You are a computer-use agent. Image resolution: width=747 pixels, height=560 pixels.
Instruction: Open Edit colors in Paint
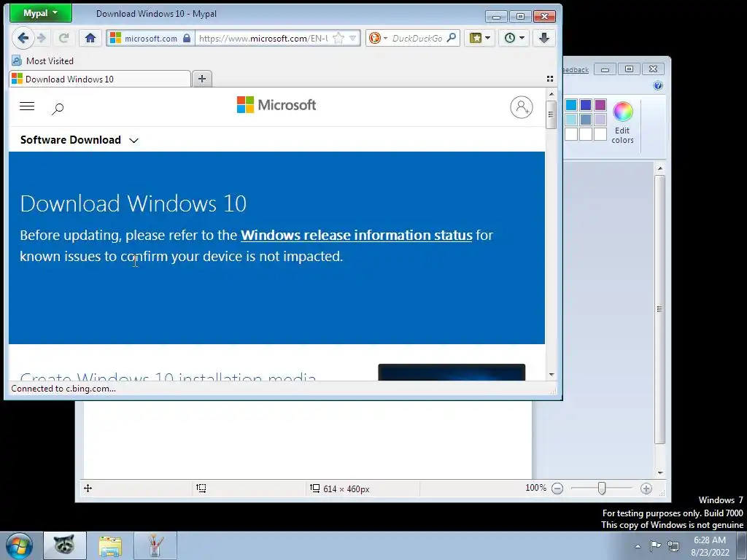point(622,122)
